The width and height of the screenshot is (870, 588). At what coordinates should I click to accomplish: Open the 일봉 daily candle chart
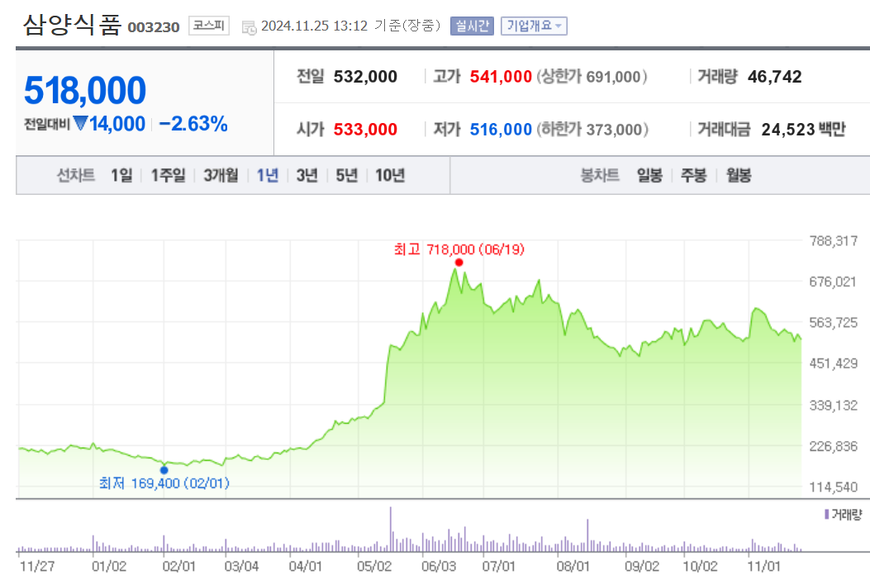[x=649, y=175]
